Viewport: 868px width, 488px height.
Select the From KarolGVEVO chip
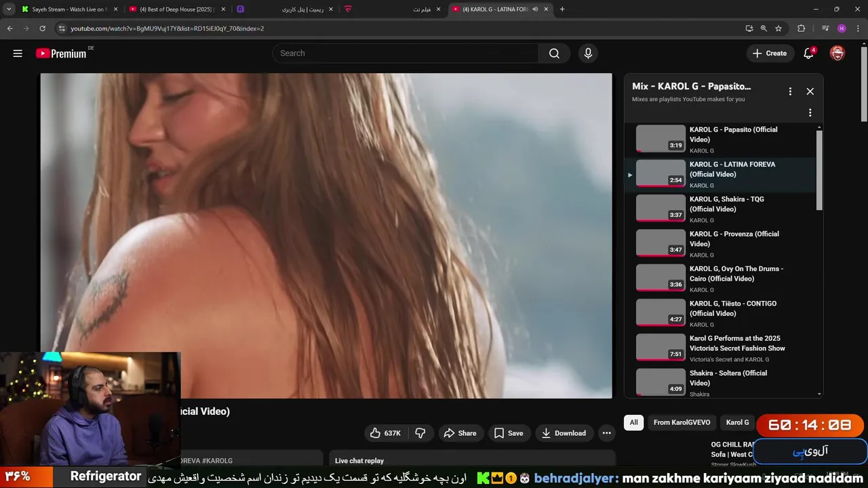point(682,422)
